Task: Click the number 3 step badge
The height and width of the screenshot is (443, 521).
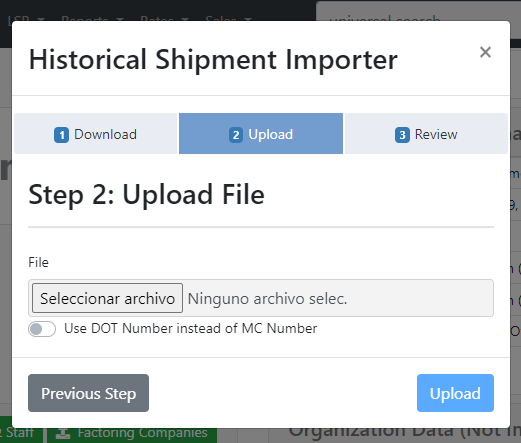Action: [402, 135]
